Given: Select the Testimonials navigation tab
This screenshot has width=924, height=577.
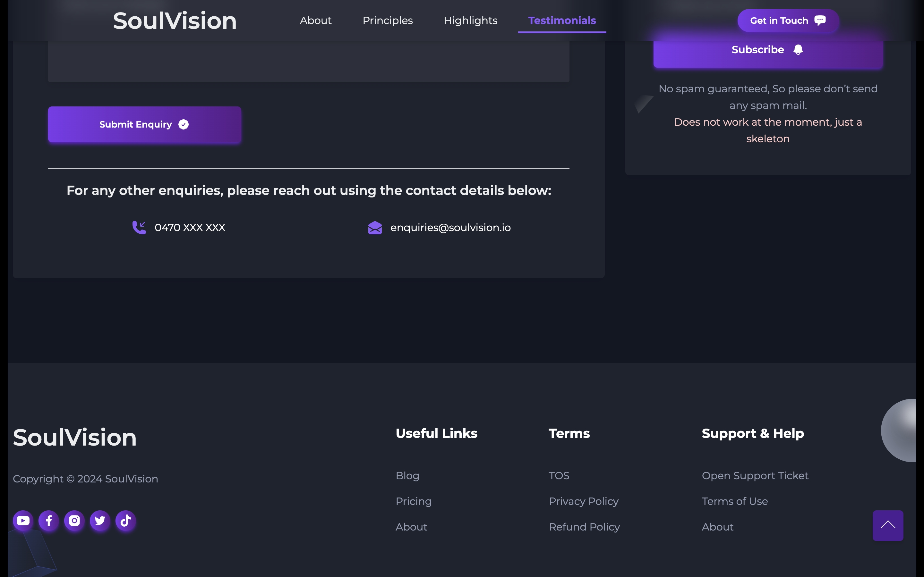Looking at the screenshot, I should tap(561, 21).
